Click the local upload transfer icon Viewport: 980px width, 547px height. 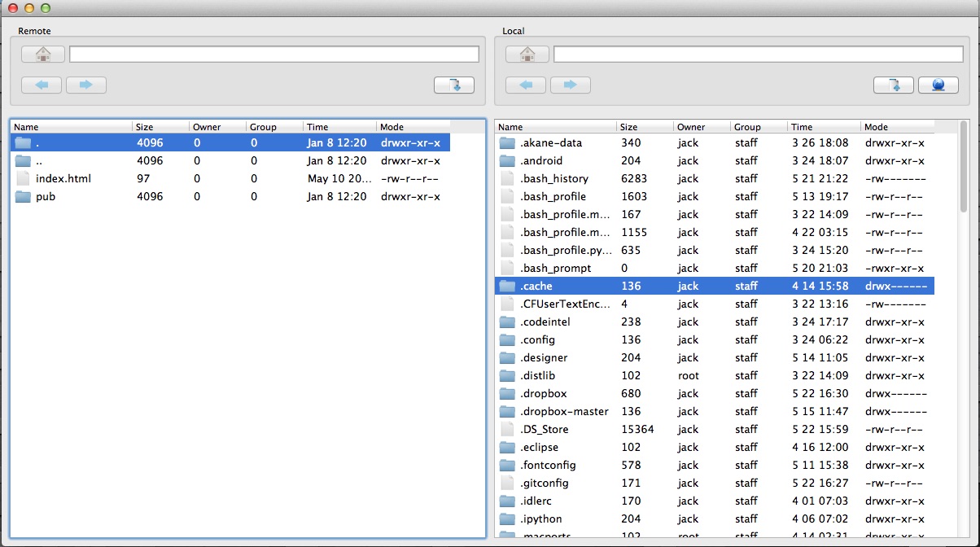tap(894, 85)
